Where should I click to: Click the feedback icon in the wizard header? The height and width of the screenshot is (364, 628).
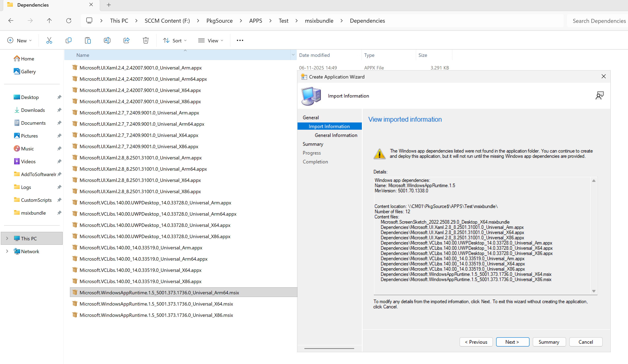pos(599,95)
